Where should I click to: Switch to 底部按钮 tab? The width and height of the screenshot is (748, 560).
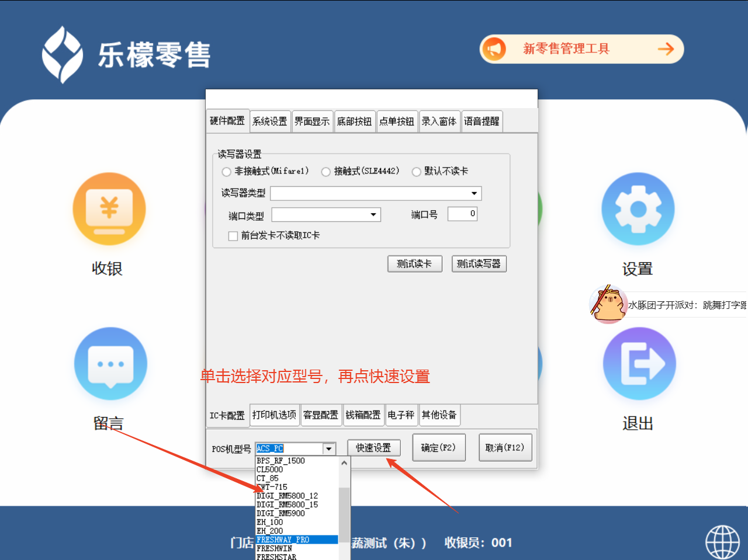[355, 121]
